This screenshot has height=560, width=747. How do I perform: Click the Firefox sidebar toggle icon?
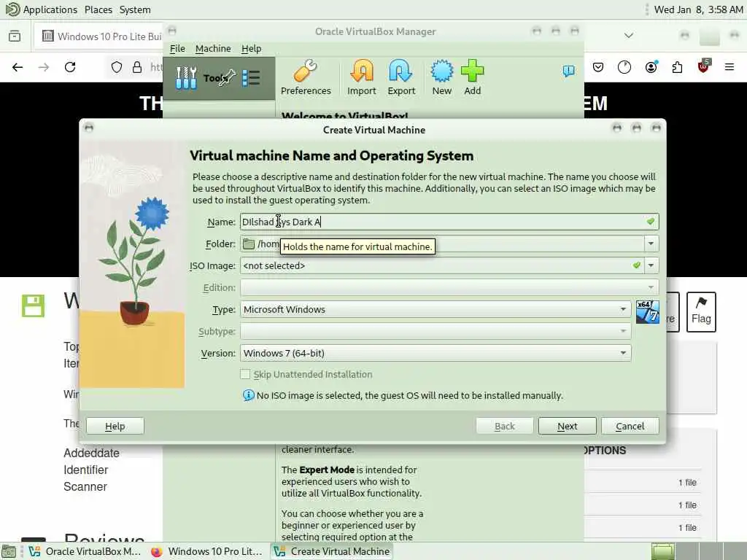[x=15, y=36]
